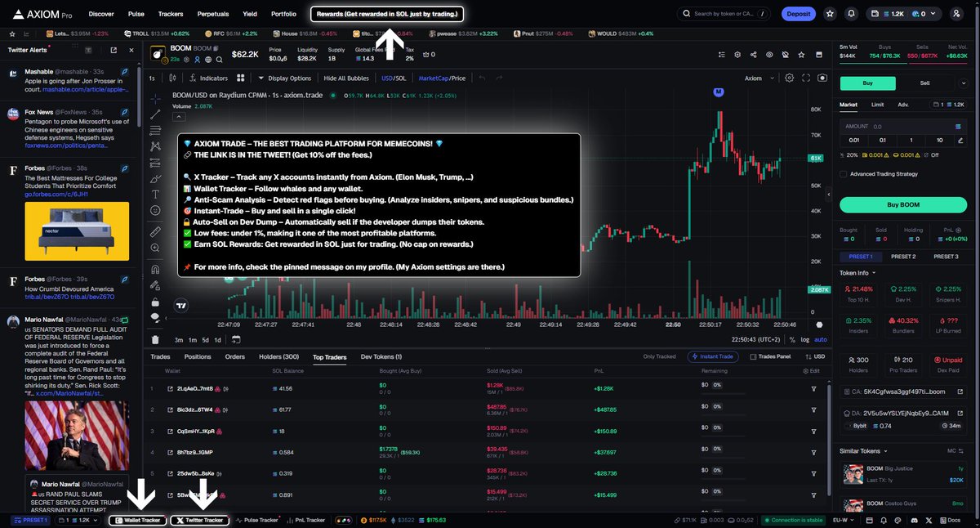The image size is (980, 528).
Task: Open chart settings gear icon
Action: pyautogui.click(x=789, y=78)
